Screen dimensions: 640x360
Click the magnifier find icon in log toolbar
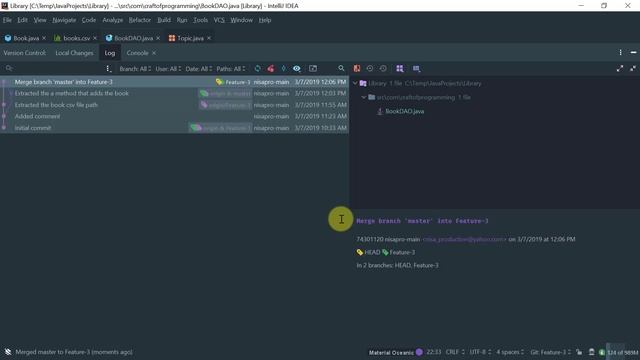pos(341,69)
